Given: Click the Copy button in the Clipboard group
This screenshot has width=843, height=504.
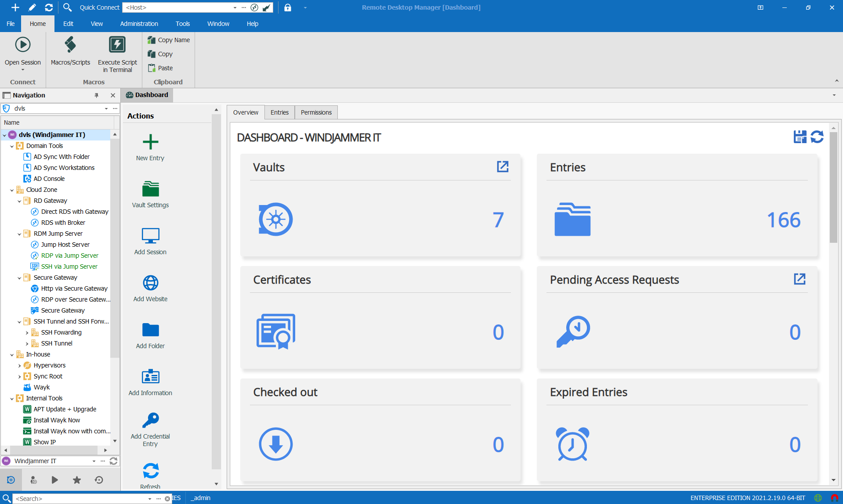Looking at the screenshot, I should [160, 54].
